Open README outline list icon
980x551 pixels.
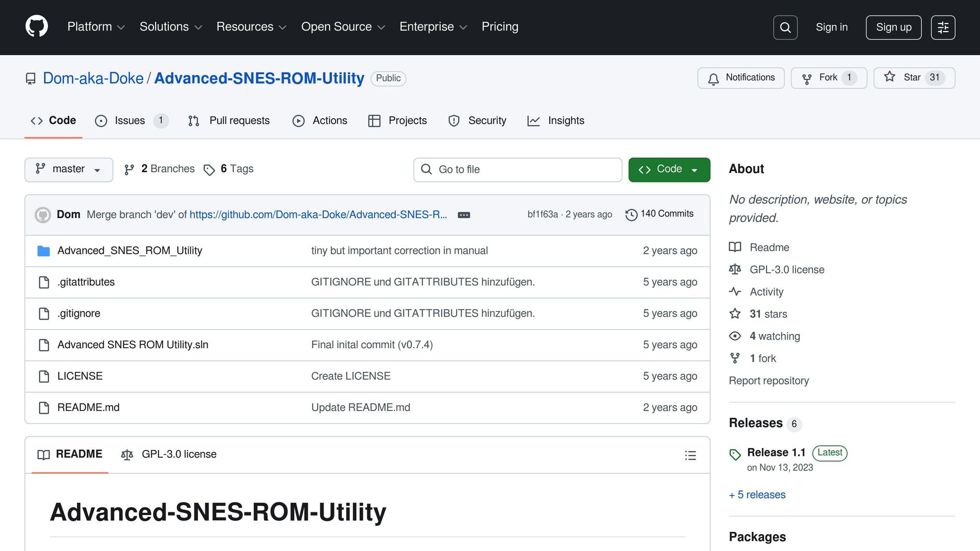point(690,455)
